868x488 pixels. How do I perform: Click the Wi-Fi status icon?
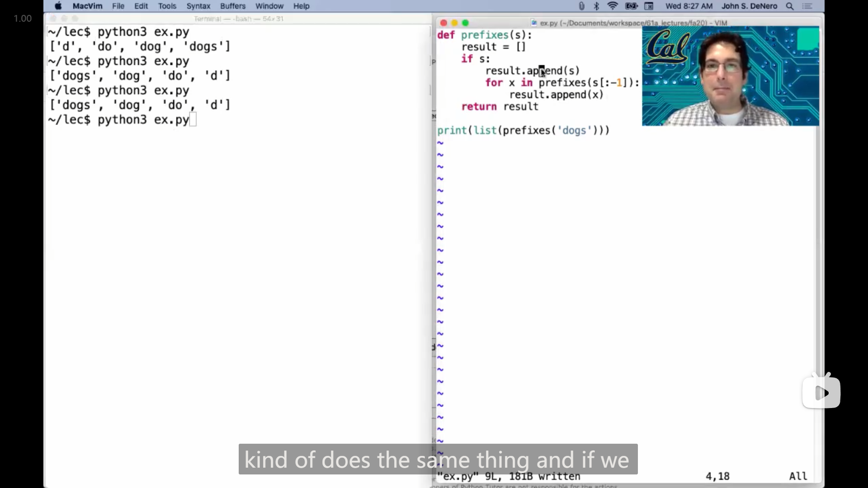613,6
